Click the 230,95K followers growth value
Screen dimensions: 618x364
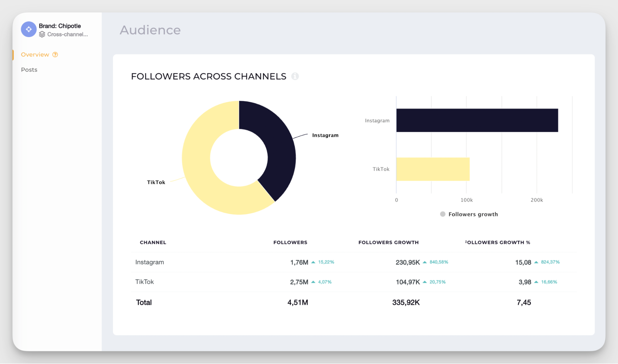[408, 262]
